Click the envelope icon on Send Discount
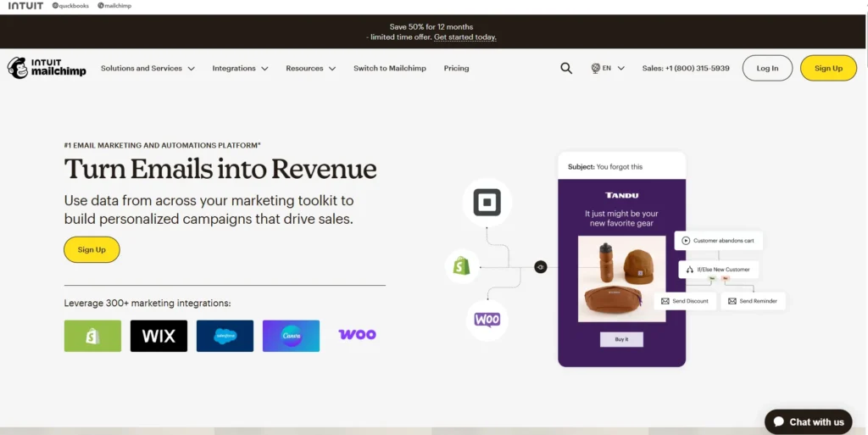 665,301
